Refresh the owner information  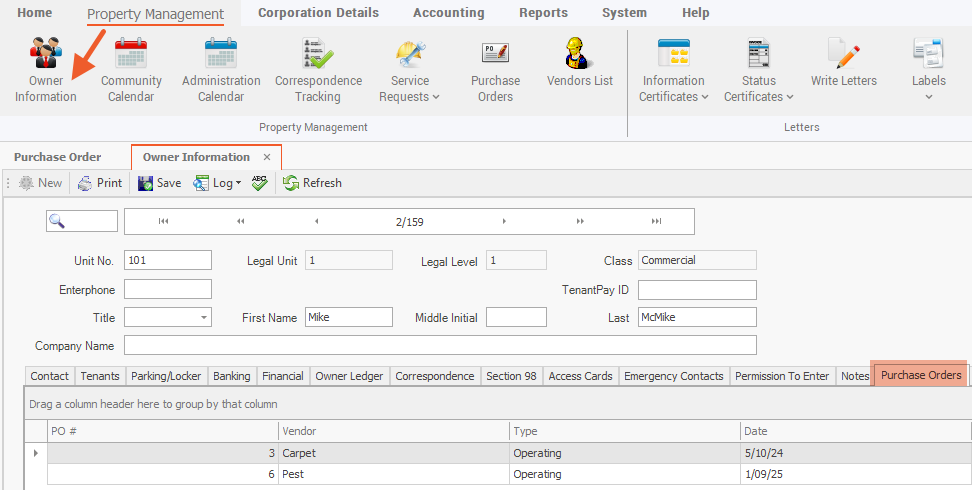point(312,183)
